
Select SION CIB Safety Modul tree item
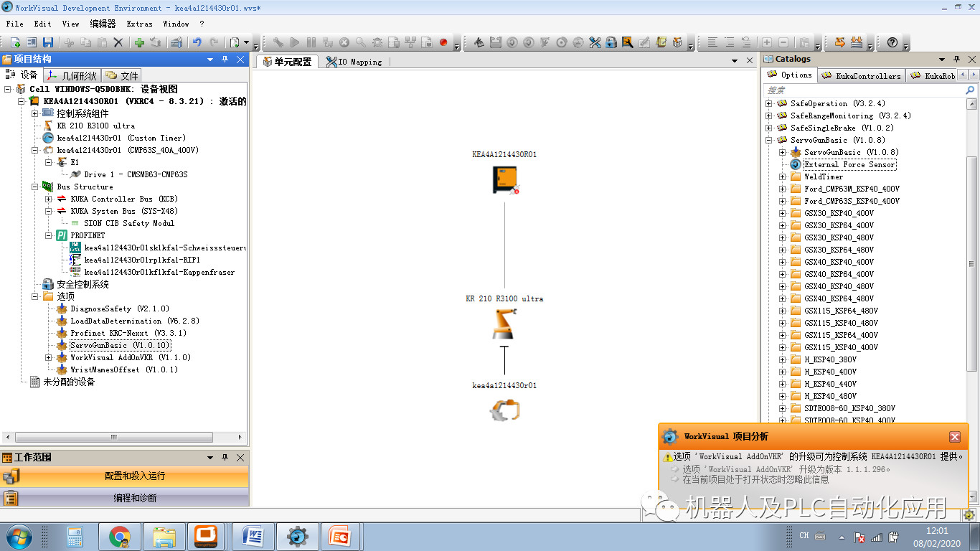tap(129, 223)
